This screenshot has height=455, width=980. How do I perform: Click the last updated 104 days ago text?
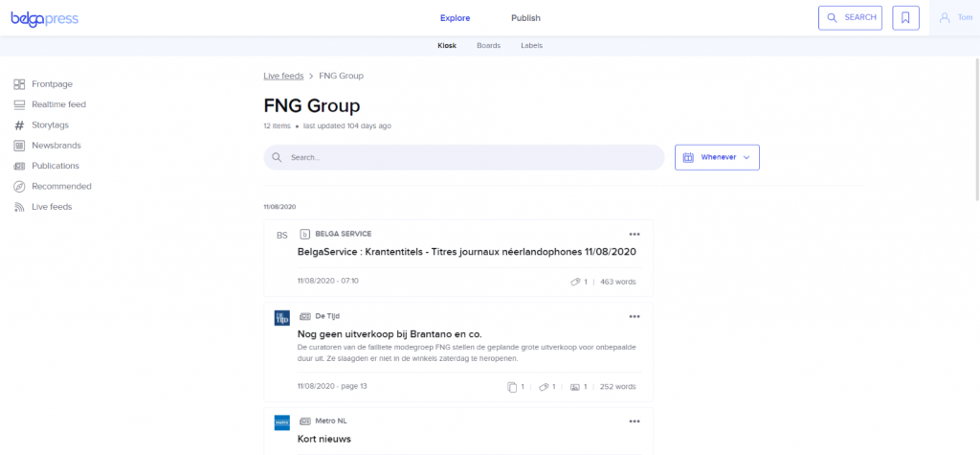click(347, 125)
